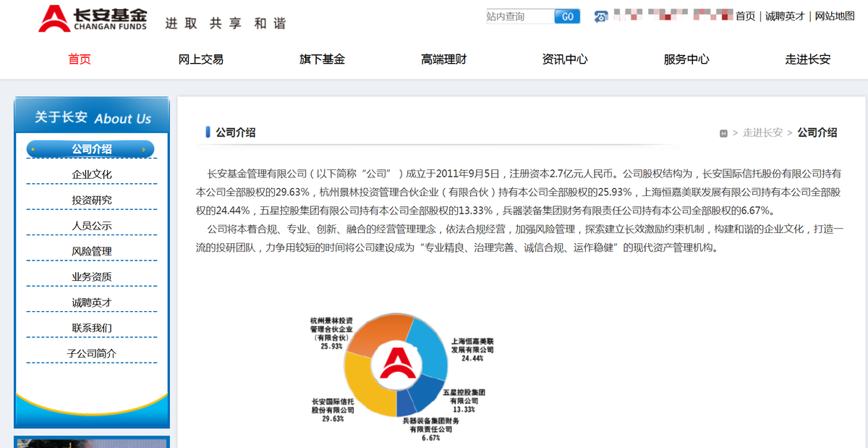This screenshot has height=448, width=868.
Task: Open 投资研究 in the sidebar
Action: tap(92, 200)
